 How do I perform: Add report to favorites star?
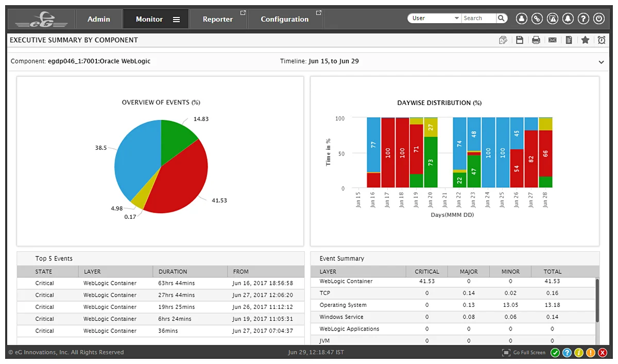click(585, 40)
